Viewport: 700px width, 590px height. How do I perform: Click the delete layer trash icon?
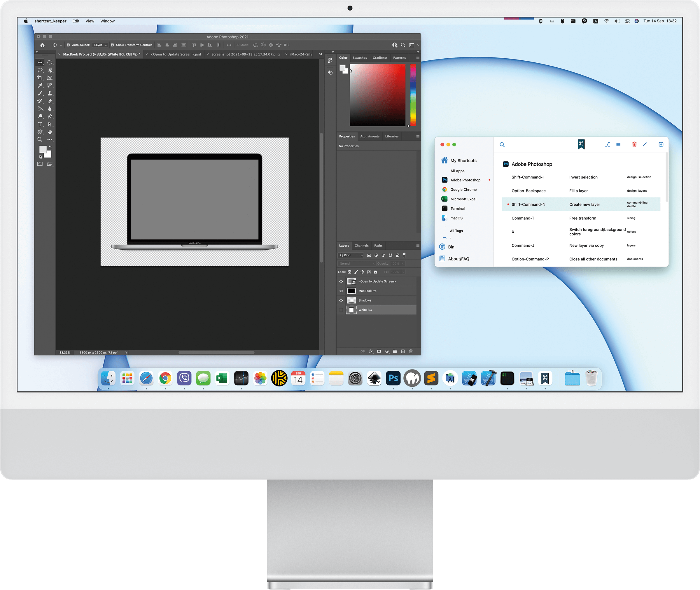411,351
